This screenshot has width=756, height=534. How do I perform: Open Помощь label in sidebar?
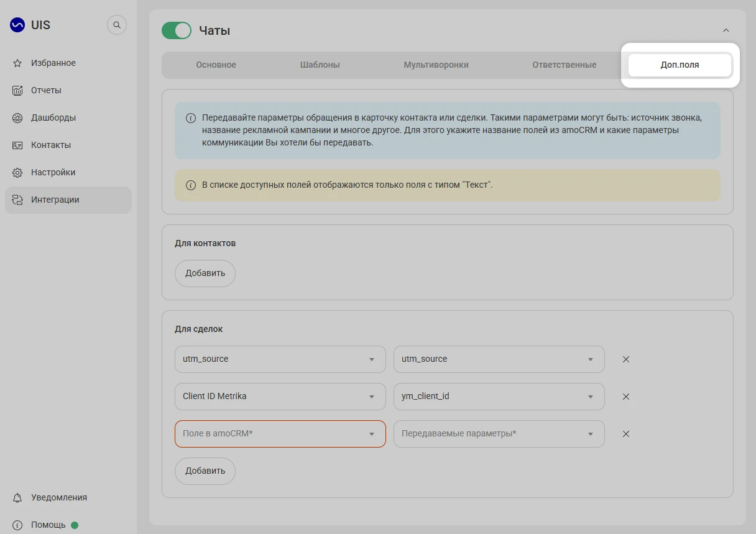(48, 525)
